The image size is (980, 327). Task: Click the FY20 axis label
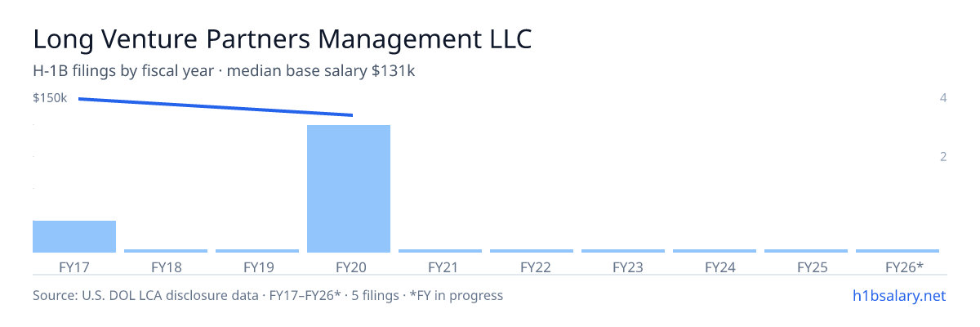pyautogui.click(x=349, y=267)
